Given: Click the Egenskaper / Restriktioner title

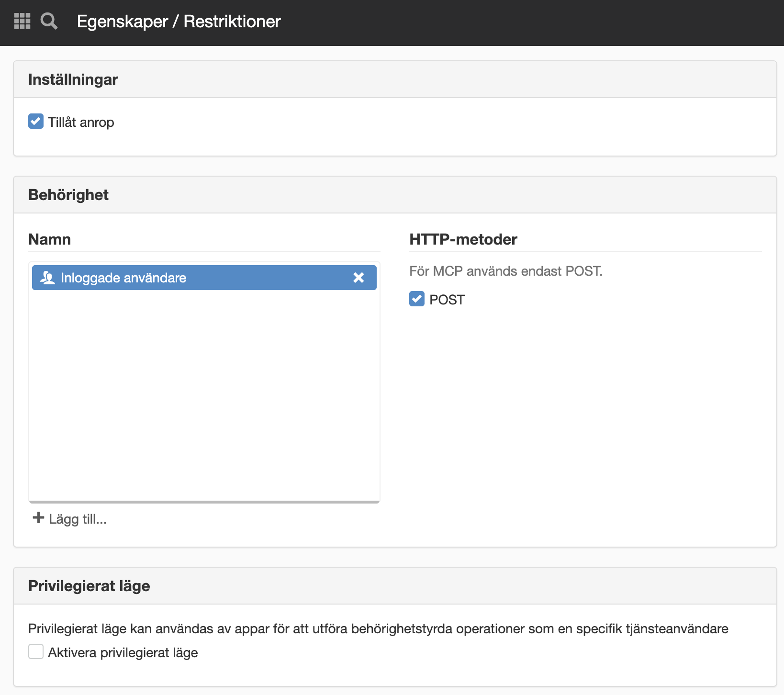Looking at the screenshot, I should (179, 22).
